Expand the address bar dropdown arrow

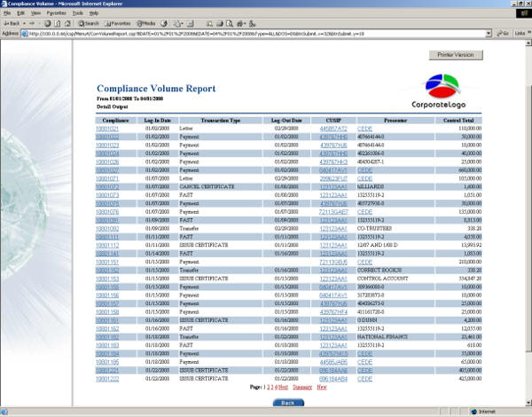tap(489, 34)
